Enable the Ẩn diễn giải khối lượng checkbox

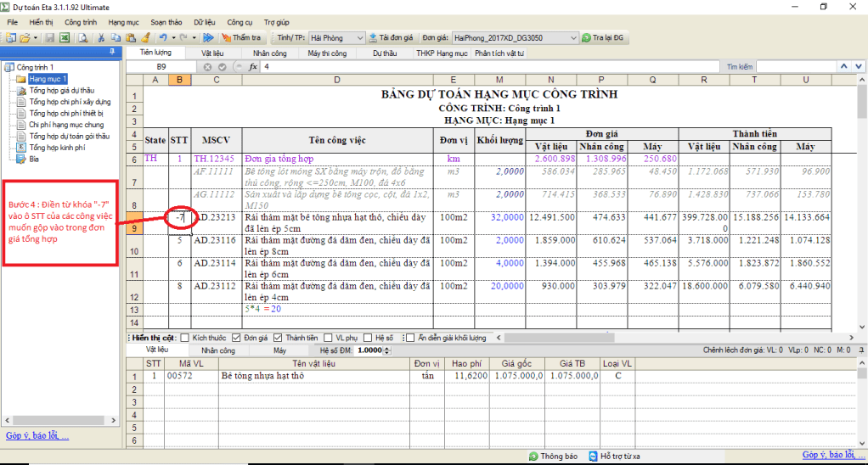pyautogui.click(x=410, y=338)
